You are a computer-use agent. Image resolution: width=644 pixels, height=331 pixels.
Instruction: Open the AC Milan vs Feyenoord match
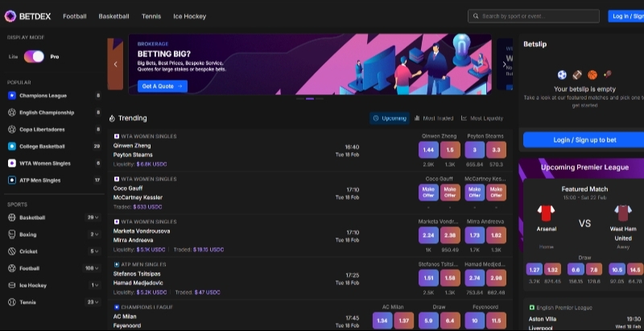(310, 317)
